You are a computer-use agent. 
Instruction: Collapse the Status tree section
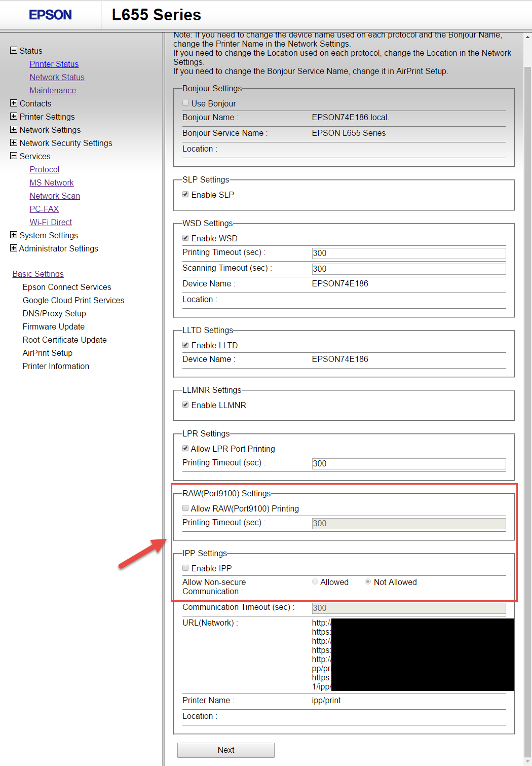tap(14, 50)
